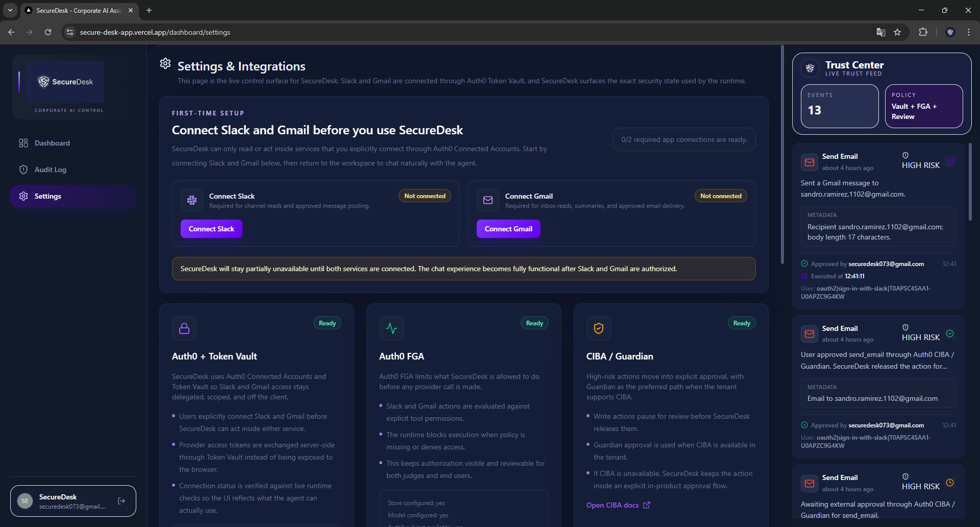Click the Trust Center lion shield icon
This screenshot has height=527, width=980.
810,68
